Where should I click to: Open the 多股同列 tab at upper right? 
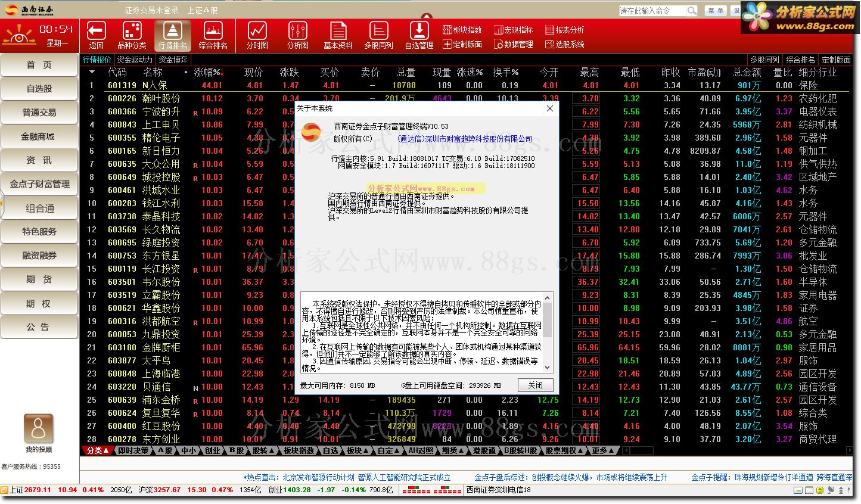click(765, 60)
